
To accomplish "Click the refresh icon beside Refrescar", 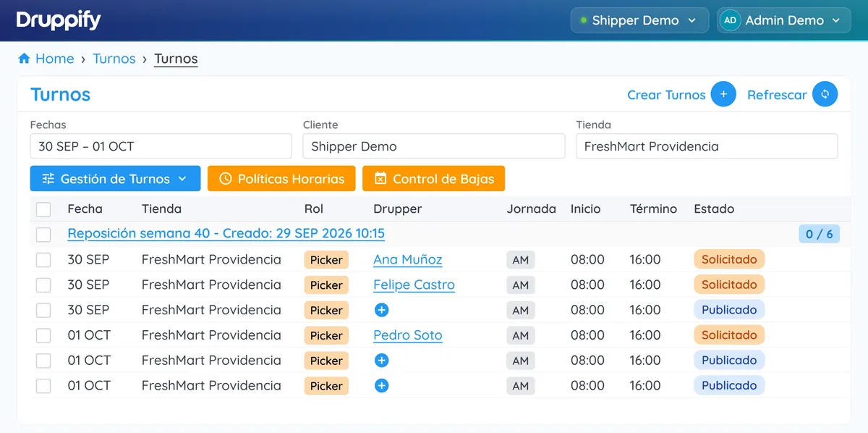I will pyautogui.click(x=825, y=94).
